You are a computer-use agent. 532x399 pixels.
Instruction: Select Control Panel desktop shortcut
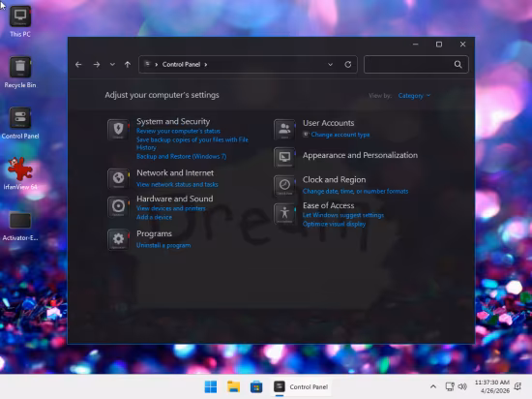(20, 124)
